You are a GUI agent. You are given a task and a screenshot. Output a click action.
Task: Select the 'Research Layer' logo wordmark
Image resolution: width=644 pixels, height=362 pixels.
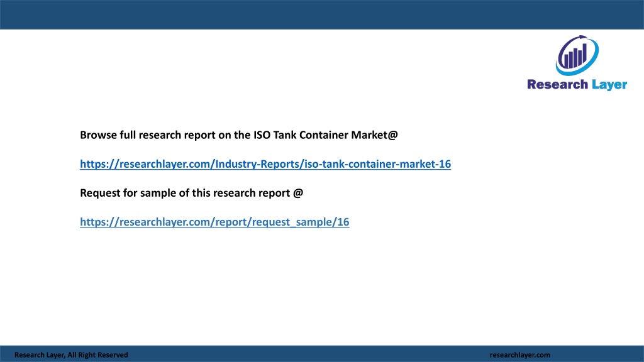coord(577,85)
